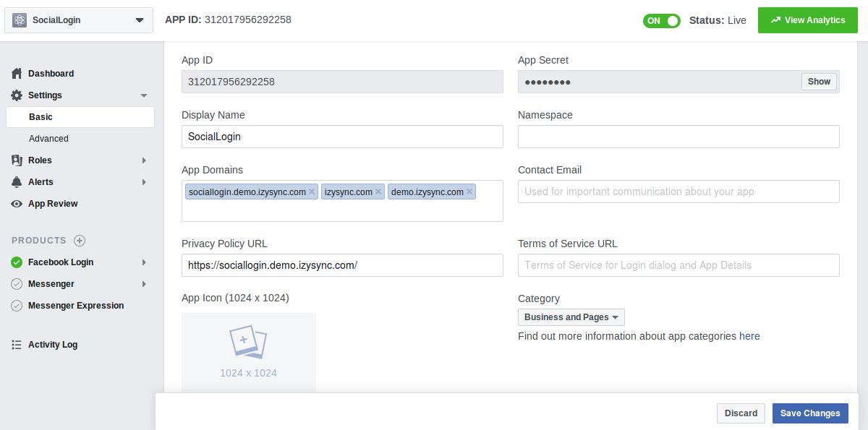Save Changes to app settings
Screen dimensions: 868x430
click(x=810, y=413)
